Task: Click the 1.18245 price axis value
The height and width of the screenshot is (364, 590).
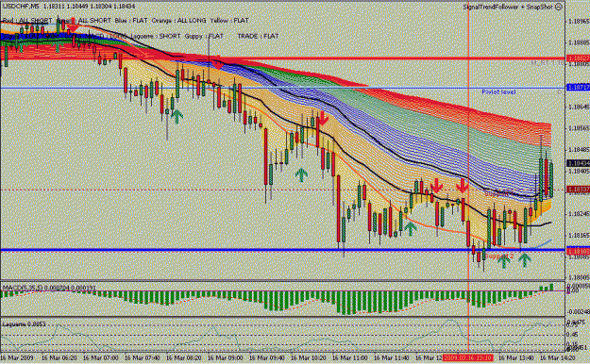Action: pyautogui.click(x=579, y=213)
